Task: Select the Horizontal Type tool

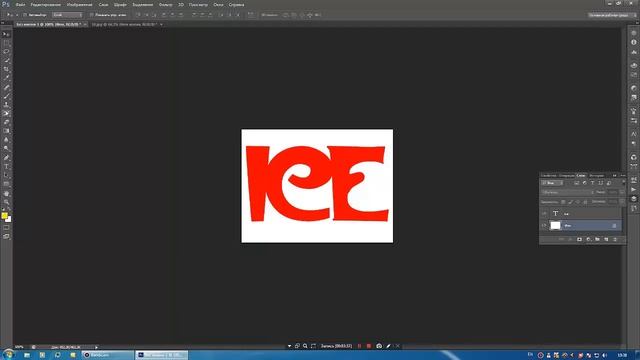Action: [x=6, y=167]
